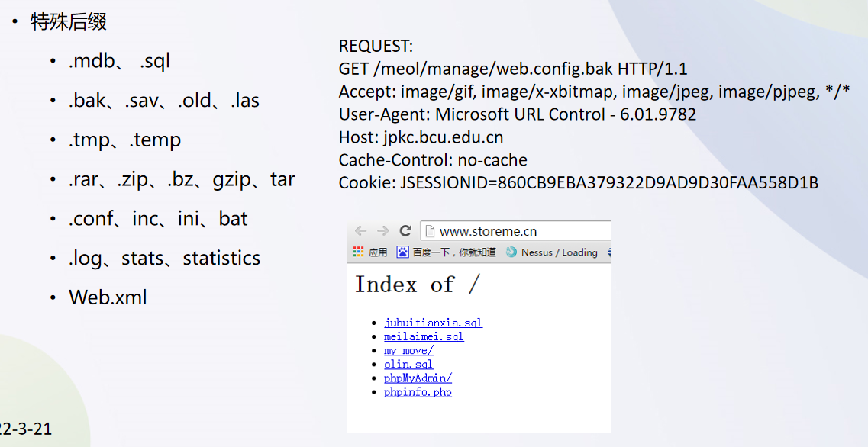Open the my_move/ directory link
This screenshot has width=868, height=447.
408,350
